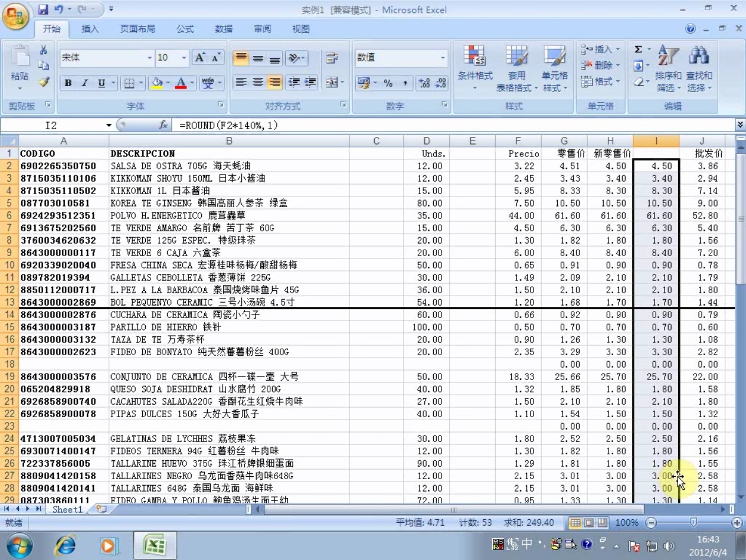Decrease the cell indent
Viewport: 746px width, 560px height.
tap(294, 83)
